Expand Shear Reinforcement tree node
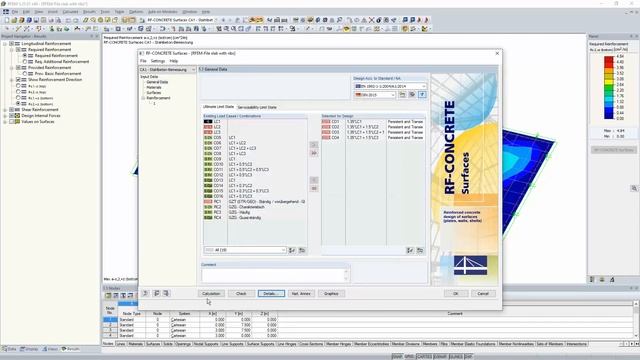This screenshot has width=640, height=360. coord(5,109)
